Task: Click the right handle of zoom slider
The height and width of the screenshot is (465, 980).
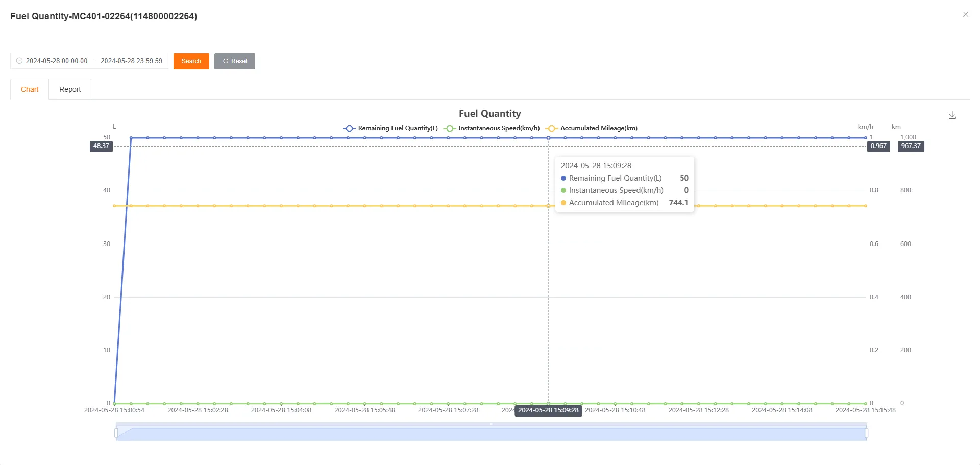Action: click(x=866, y=433)
